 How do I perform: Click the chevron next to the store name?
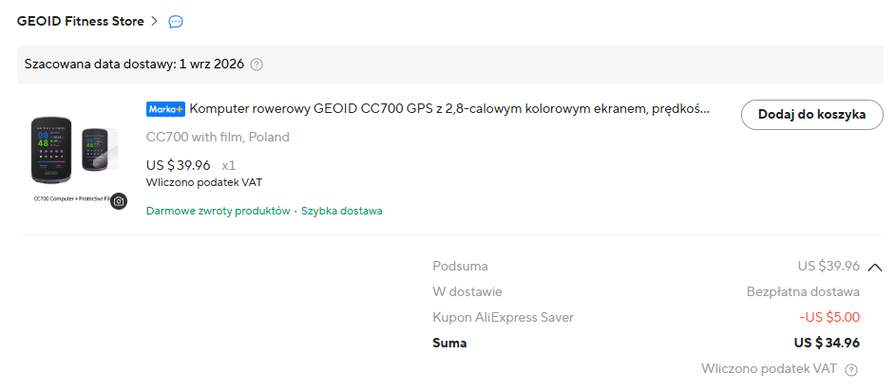click(x=154, y=22)
